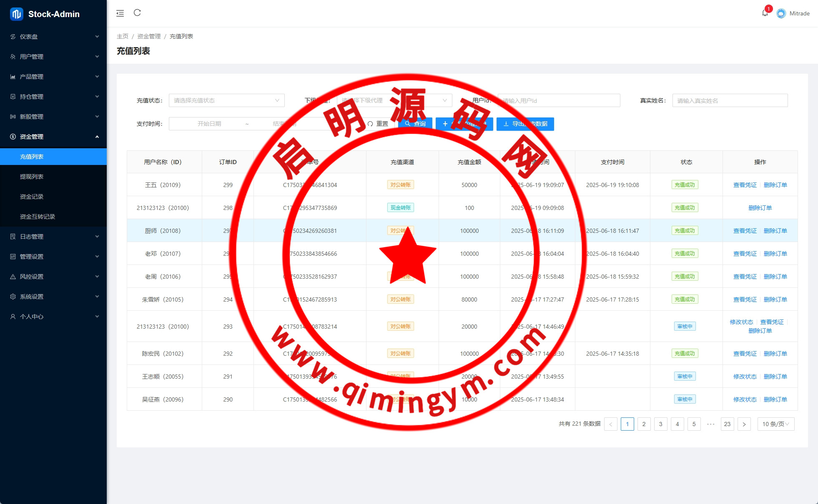This screenshot has height=504, width=818.
Task: Click the Mitrade user avatar
Action: tap(781, 13)
